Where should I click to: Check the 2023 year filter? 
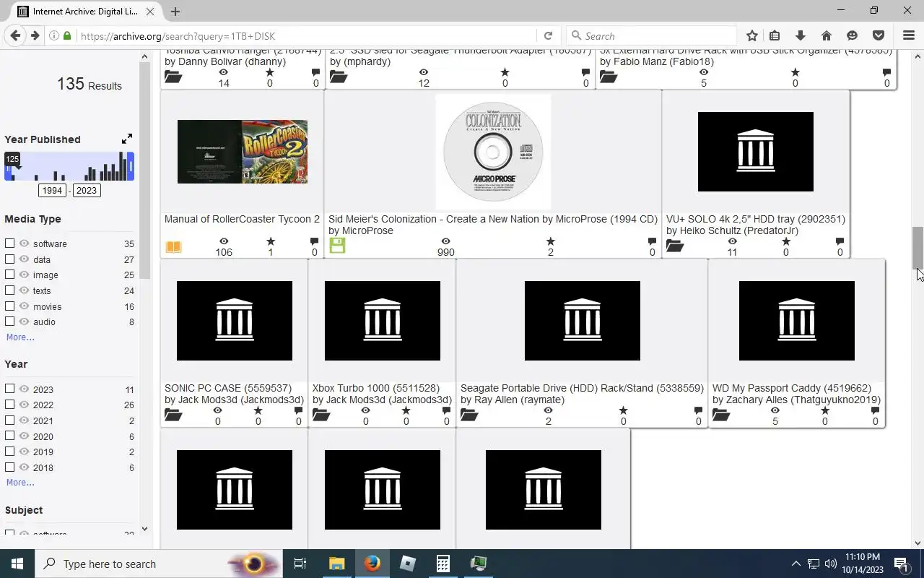pyautogui.click(x=10, y=389)
